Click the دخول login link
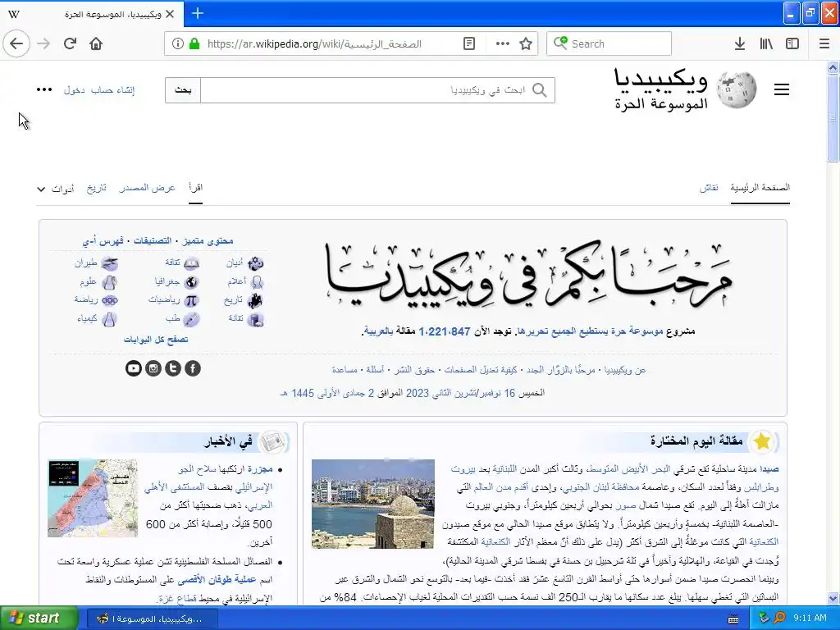 tap(75, 90)
